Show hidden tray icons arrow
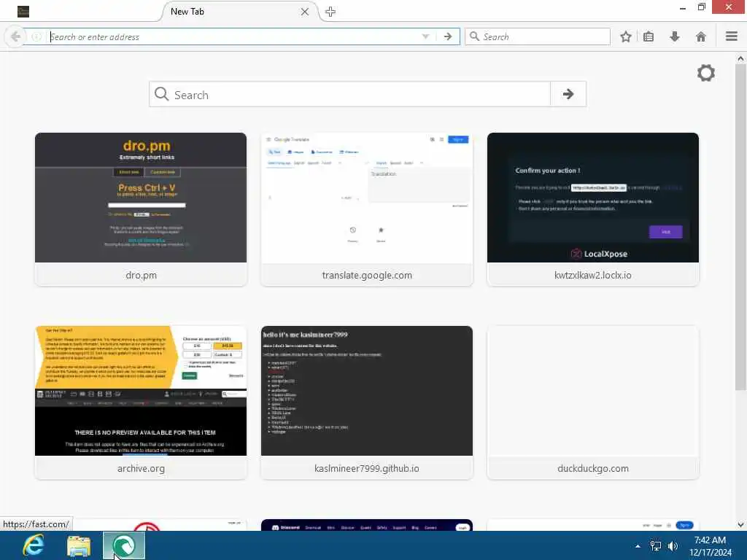The image size is (747, 560). [638, 546]
